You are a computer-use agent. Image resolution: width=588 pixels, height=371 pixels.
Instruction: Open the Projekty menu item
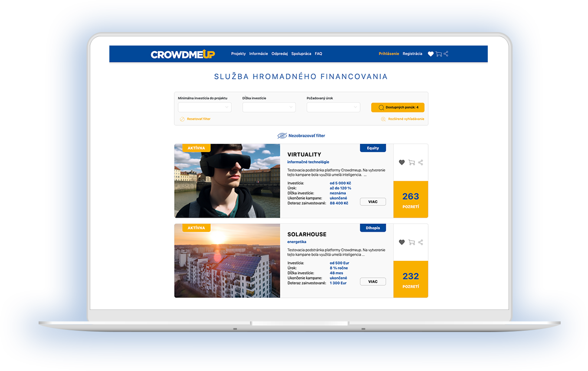coord(238,54)
